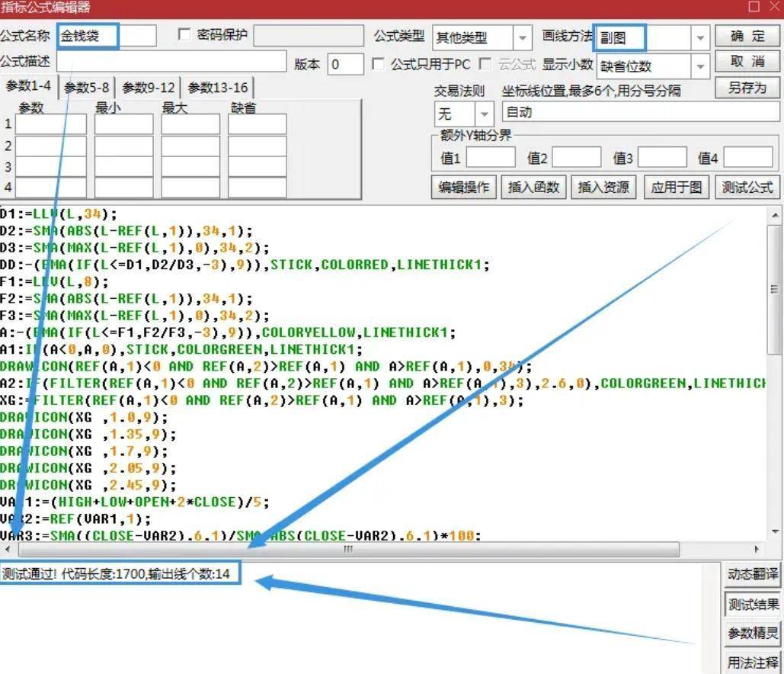Click the code editor's horizontal scrollbar thumb
The image size is (784, 674).
(x=348, y=550)
